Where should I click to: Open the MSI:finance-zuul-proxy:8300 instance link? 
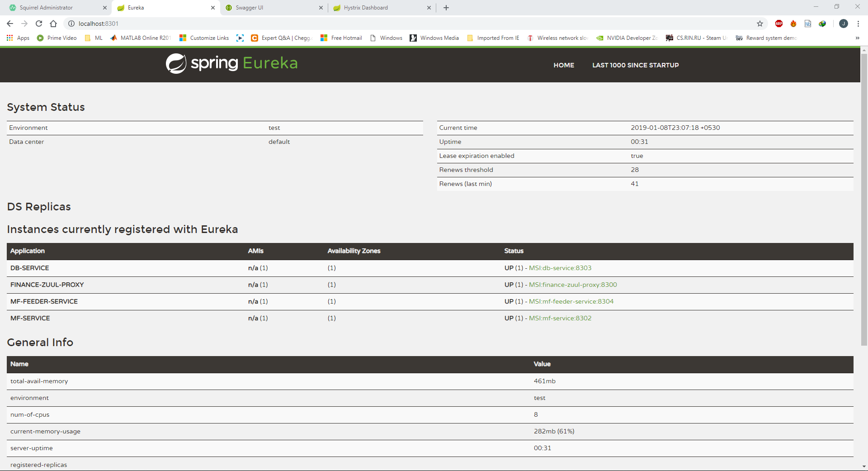click(x=573, y=285)
